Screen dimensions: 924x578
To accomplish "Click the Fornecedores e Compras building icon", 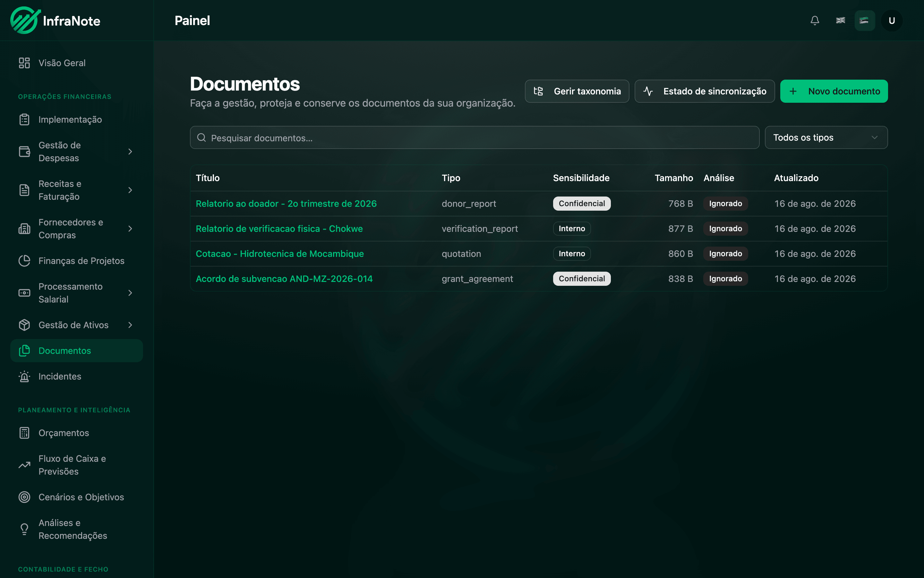I will [24, 229].
